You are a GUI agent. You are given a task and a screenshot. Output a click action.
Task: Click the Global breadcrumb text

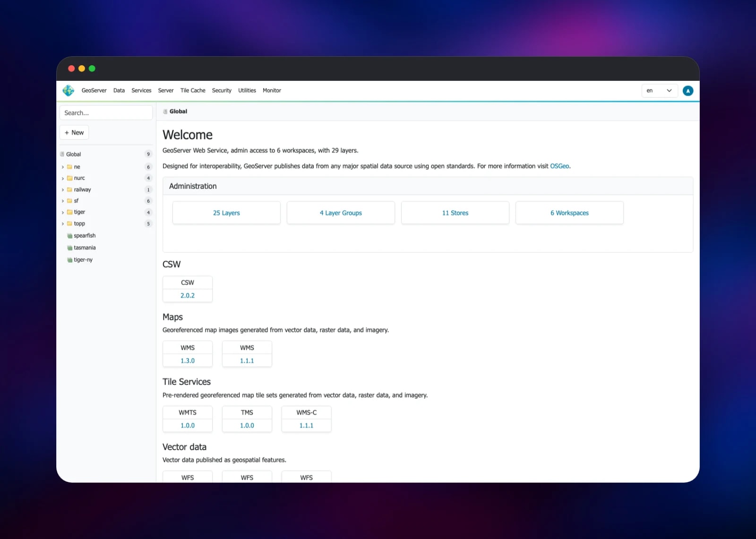click(x=178, y=111)
